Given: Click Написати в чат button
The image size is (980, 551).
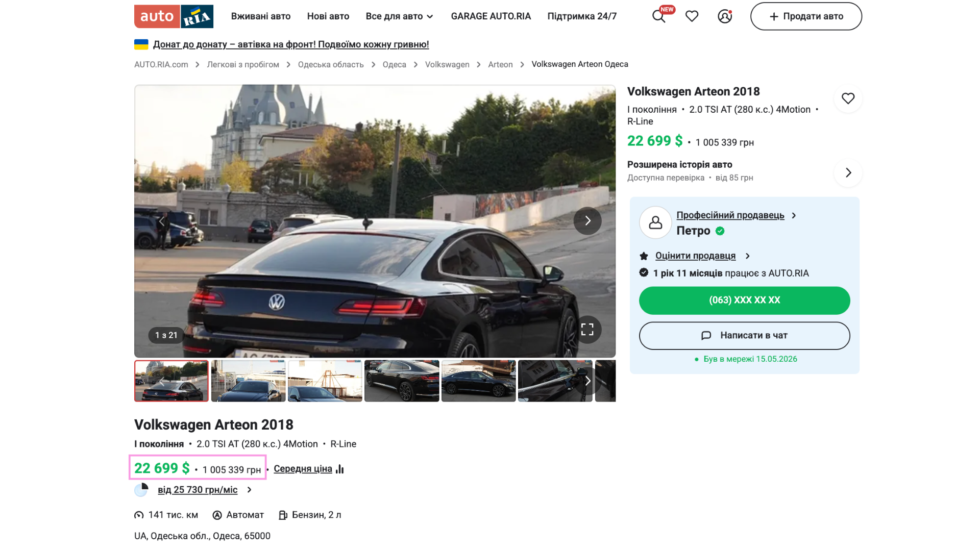Looking at the screenshot, I should [x=744, y=336].
